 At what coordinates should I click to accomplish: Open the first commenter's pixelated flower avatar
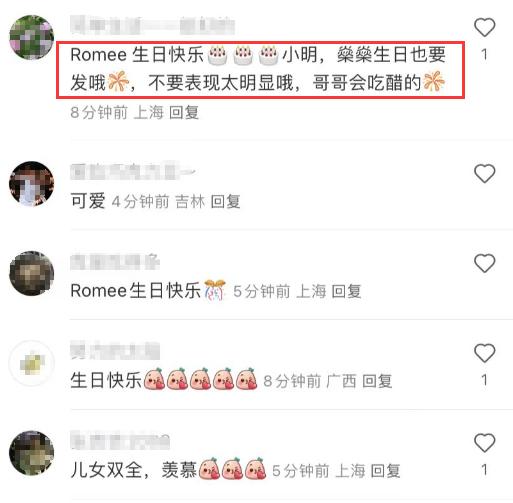pyautogui.click(x=31, y=37)
